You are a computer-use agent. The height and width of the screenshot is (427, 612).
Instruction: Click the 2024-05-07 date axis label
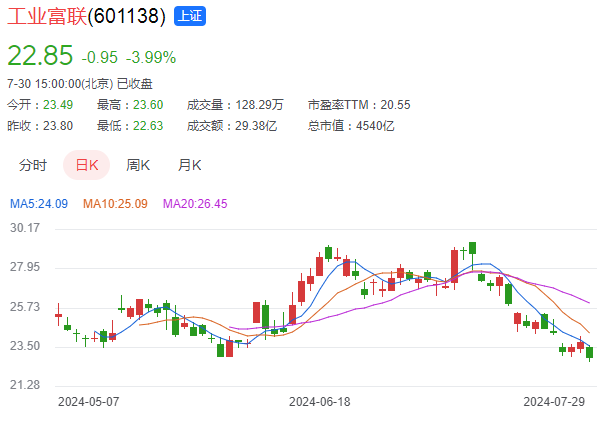[89, 402]
